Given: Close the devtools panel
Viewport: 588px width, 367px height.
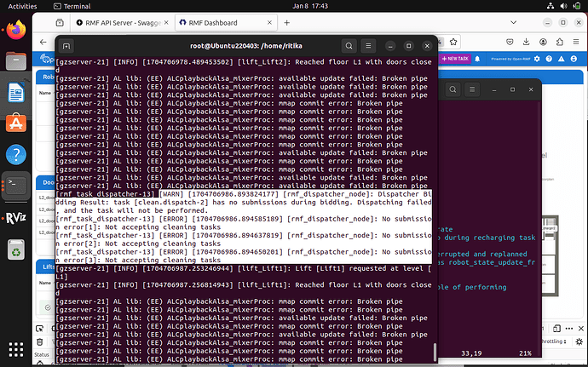Looking at the screenshot, I should pyautogui.click(x=581, y=329).
